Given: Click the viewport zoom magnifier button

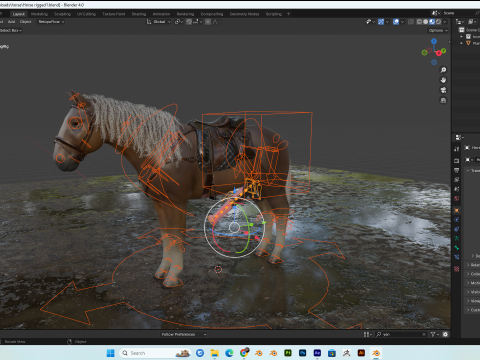Looking at the screenshot, I should (443, 70).
